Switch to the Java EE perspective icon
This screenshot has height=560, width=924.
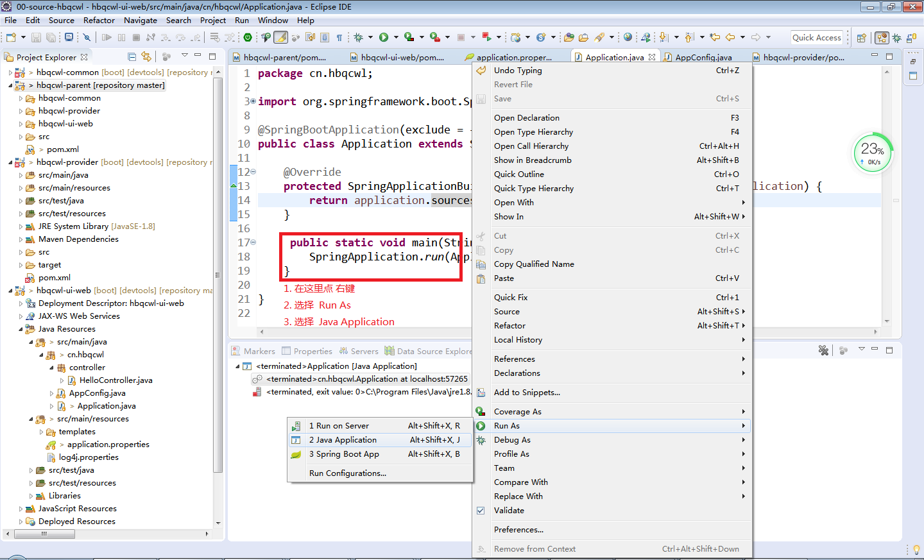(882, 38)
